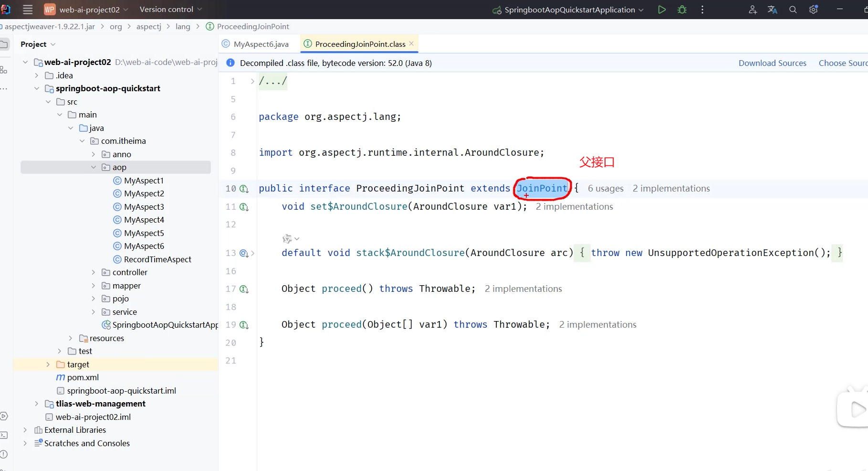Open the Structure tool window icon on the left strip
The height and width of the screenshot is (471, 868).
(x=4, y=70)
